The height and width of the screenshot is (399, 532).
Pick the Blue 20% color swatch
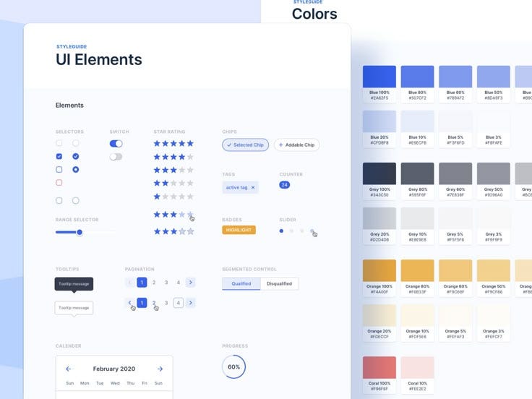[379, 121]
